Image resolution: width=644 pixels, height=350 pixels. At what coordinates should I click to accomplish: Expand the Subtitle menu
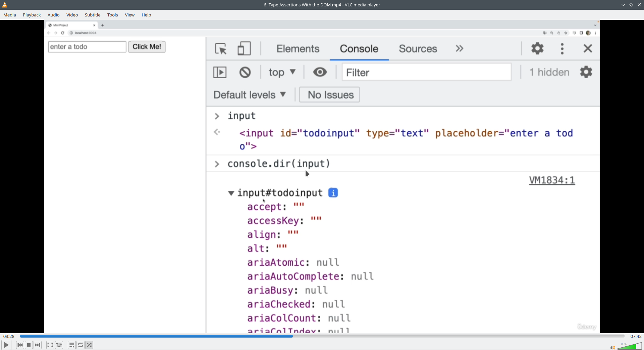click(93, 15)
